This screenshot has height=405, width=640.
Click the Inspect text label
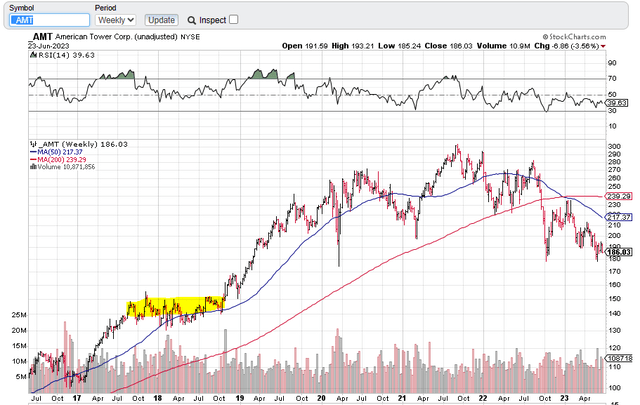pos(212,20)
